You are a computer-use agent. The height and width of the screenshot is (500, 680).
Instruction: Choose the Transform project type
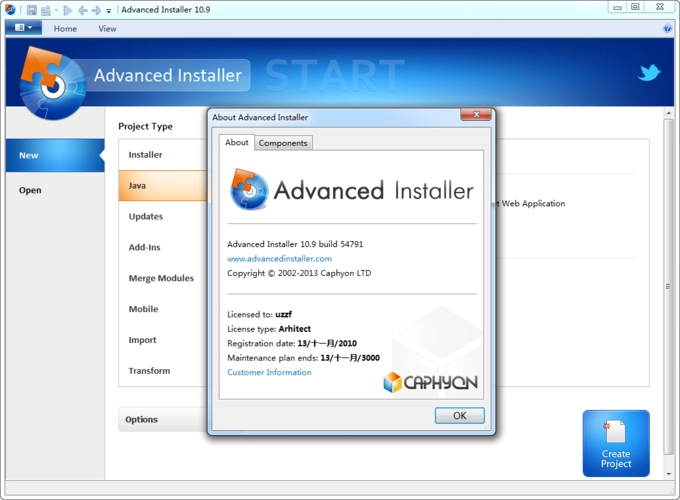click(x=163, y=371)
